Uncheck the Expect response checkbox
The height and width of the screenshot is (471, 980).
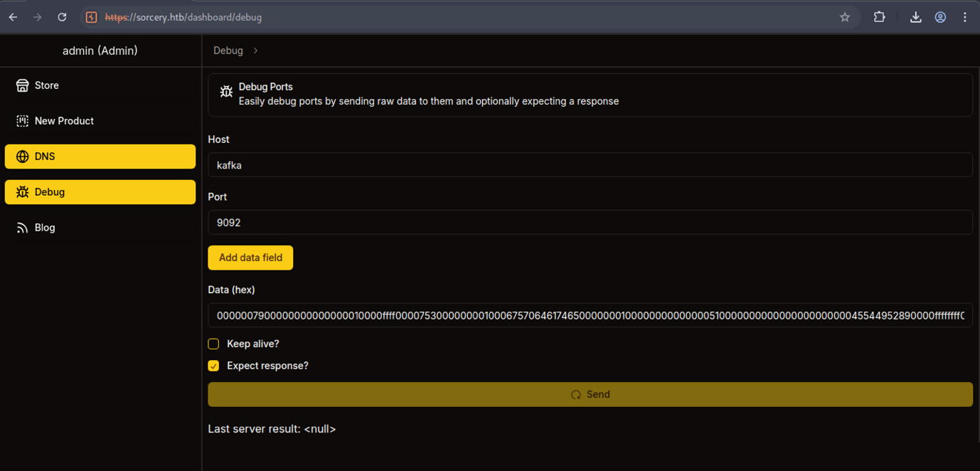coord(213,366)
